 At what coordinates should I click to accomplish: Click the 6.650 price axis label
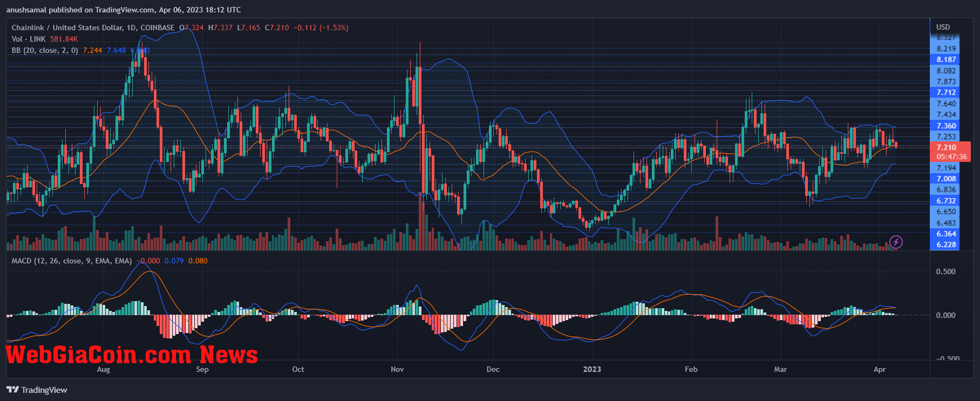click(946, 212)
